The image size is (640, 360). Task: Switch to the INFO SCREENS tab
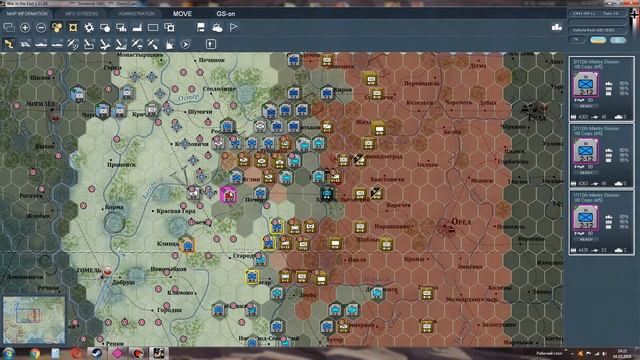pos(82,13)
